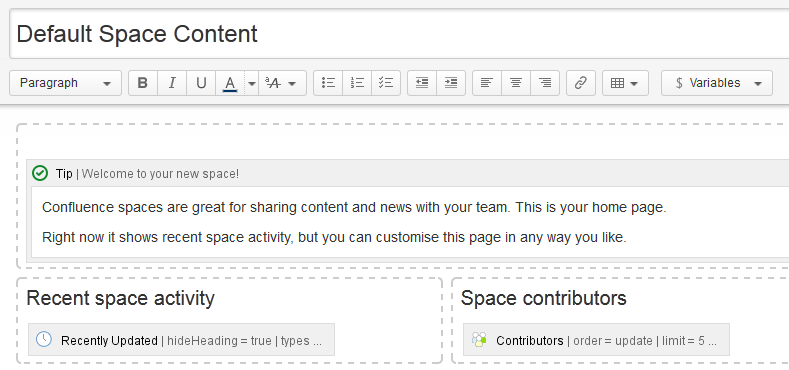Click the 'Recent space activity' heading

click(x=120, y=299)
